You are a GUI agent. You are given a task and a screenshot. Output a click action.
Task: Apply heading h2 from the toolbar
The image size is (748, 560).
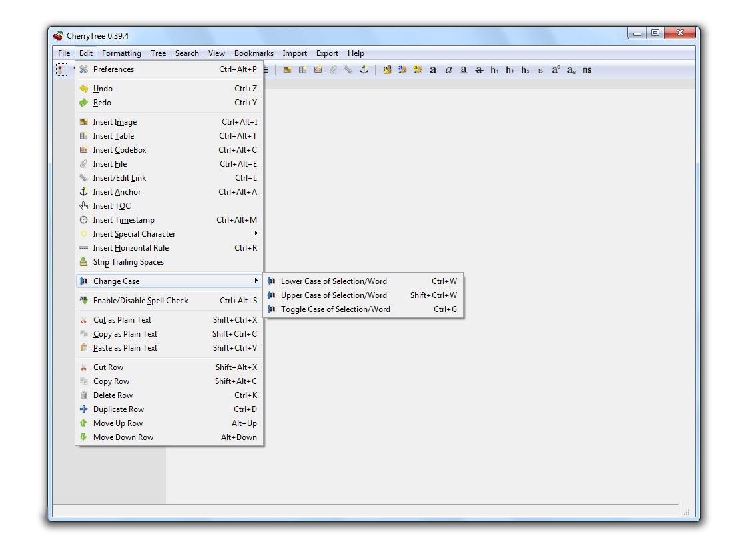(510, 70)
